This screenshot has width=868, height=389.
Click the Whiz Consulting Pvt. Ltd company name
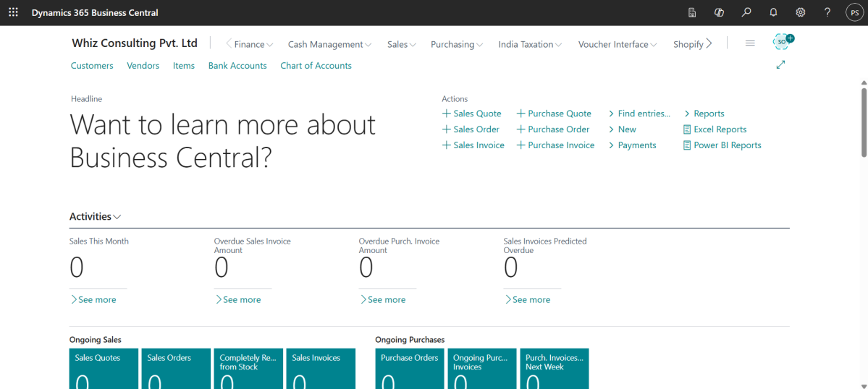tap(135, 43)
